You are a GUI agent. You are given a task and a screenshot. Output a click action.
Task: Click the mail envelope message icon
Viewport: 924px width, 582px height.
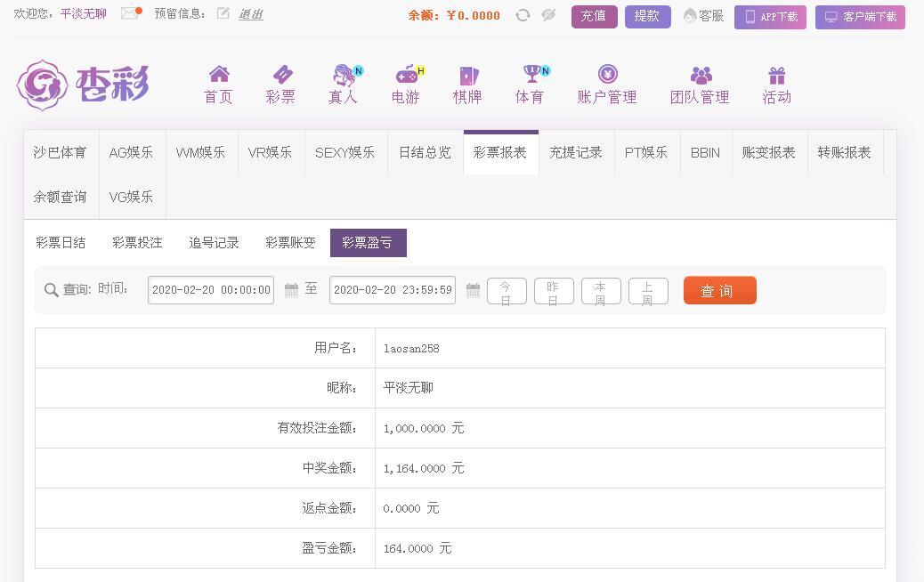[130, 13]
